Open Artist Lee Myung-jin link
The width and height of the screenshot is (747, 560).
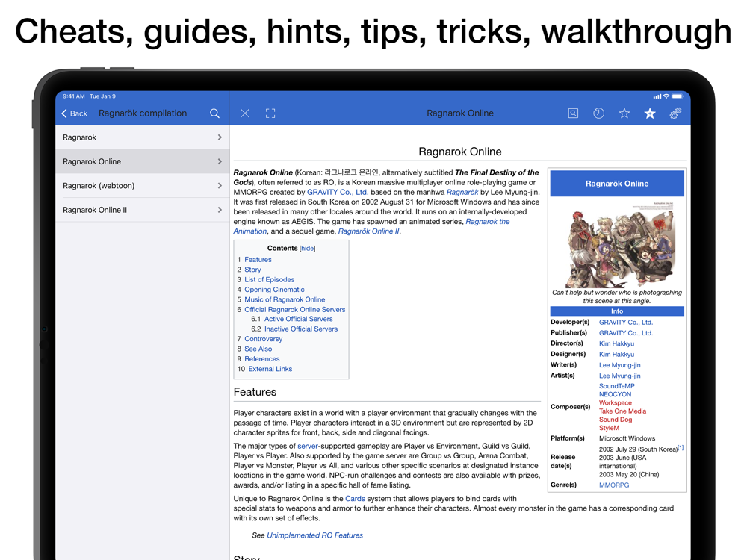[x=619, y=376]
